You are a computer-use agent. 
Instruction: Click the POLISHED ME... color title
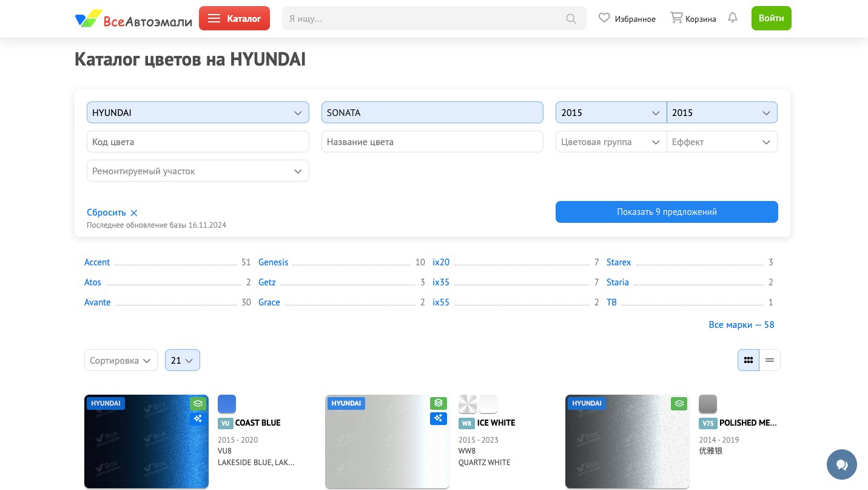click(748, 423)
